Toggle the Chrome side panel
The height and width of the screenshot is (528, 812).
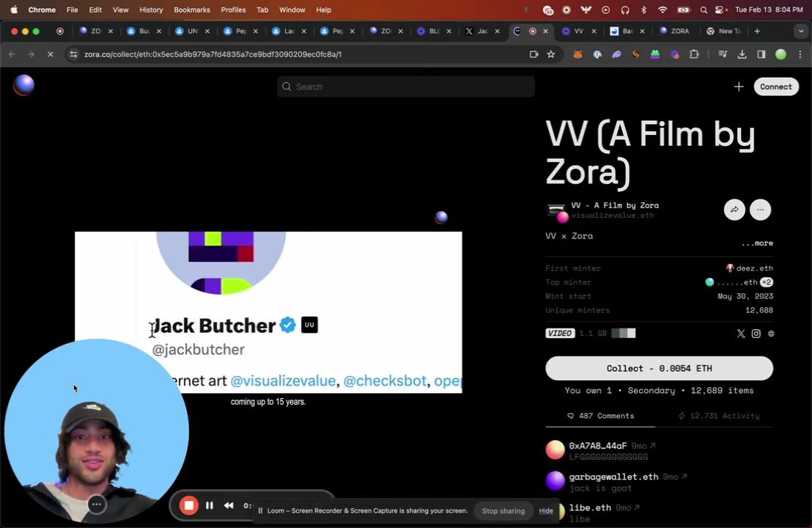click(761, 54)
